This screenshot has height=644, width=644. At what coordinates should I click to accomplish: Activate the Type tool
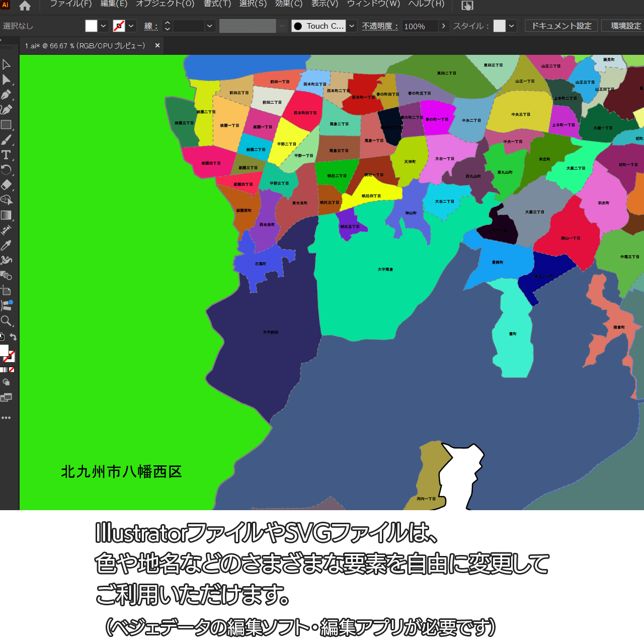(x=7, y=155)
